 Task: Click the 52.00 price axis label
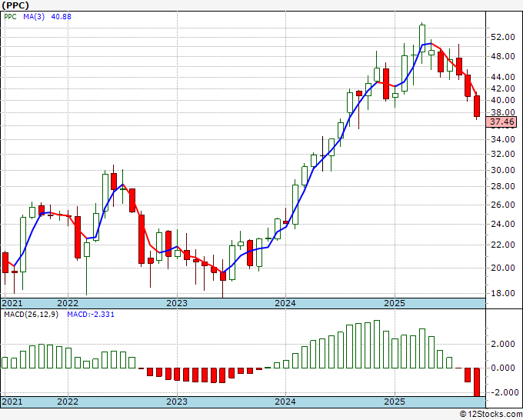click(502, 37)
